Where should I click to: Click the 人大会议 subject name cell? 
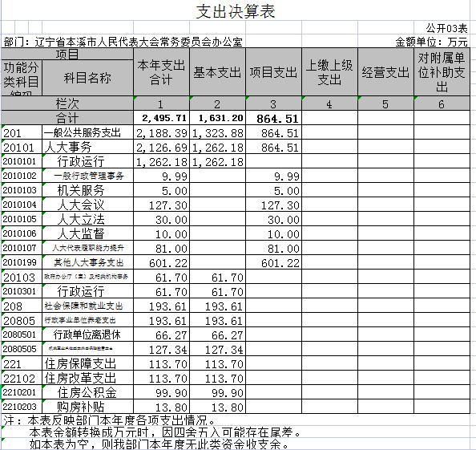pos(87,205)
